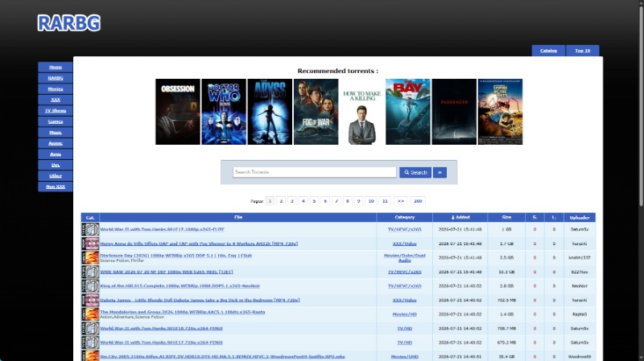Click the movie icon beside Sin.City.2005 torrent

click(x=90, y=356)
